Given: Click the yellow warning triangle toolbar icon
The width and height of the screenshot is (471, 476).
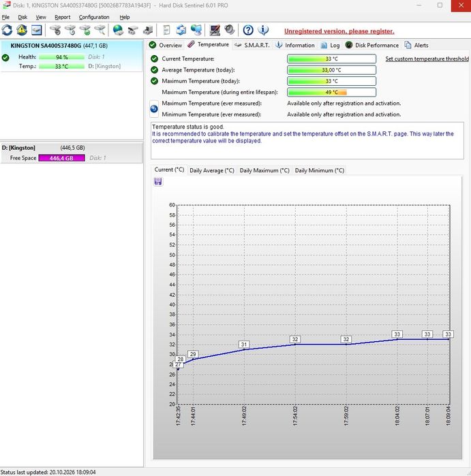Looking at the screenshot, I should pos(22,30).
